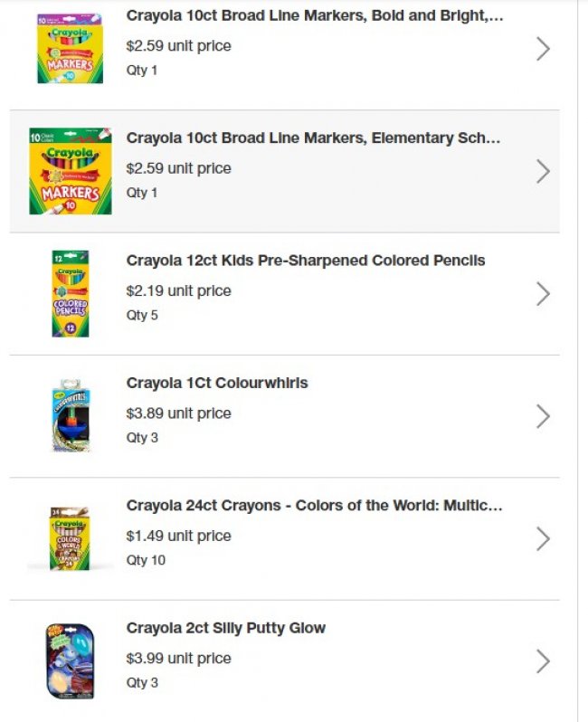588x722 pixels.
Task: Expand the Silly Putty Glow row chevron
Action: [543, 661]
